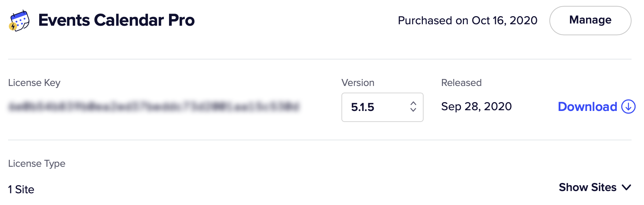Expand the Show Sites section
This screenshot has height=205, width=644.
595,187
